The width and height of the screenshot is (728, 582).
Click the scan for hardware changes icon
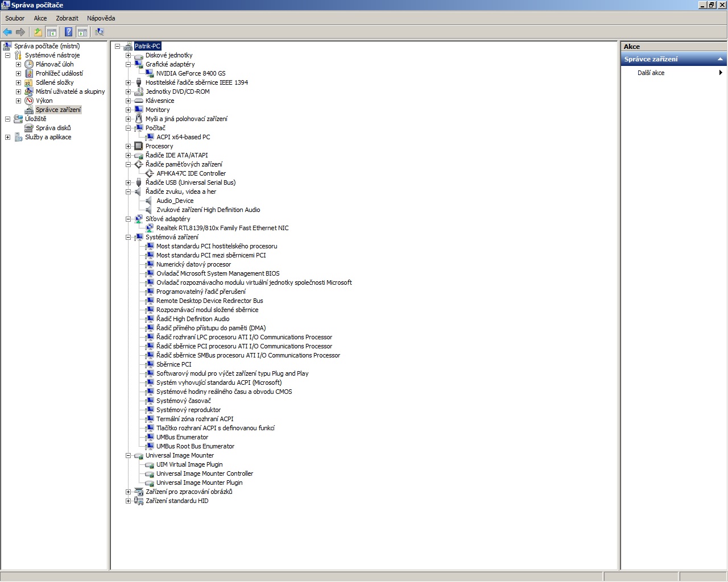tap(100, 32)
